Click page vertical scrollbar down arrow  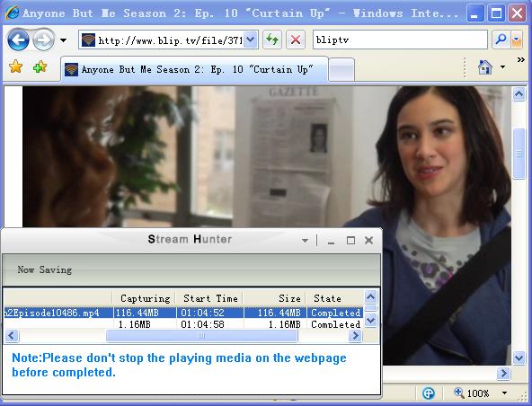pos(519,357)
